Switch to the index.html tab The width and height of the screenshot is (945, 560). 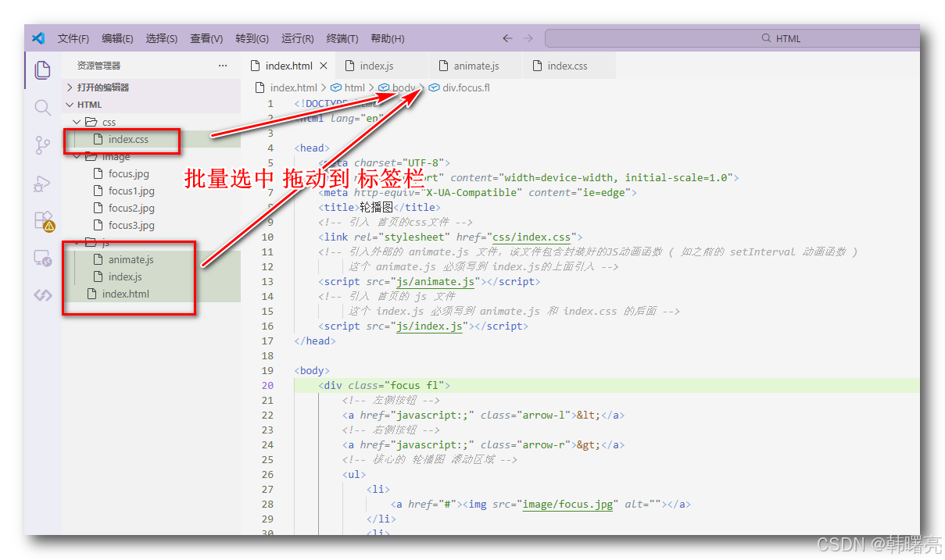(x=288, y=66)
